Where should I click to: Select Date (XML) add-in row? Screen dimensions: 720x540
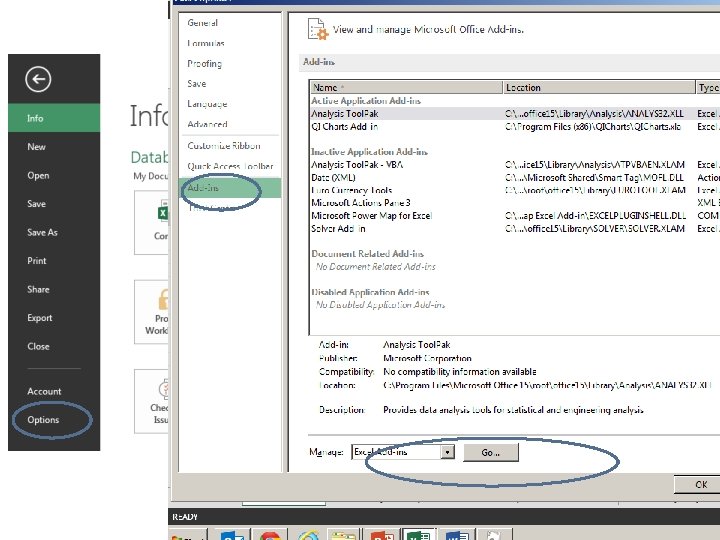tap(515, 177)
